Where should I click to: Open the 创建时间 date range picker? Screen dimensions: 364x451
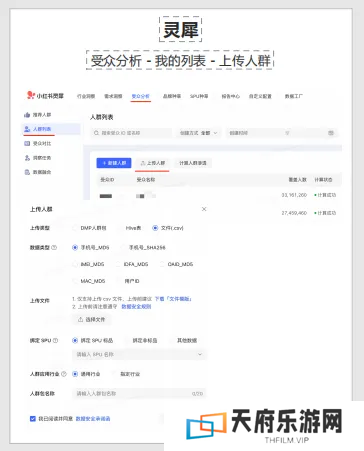[281, 133]
